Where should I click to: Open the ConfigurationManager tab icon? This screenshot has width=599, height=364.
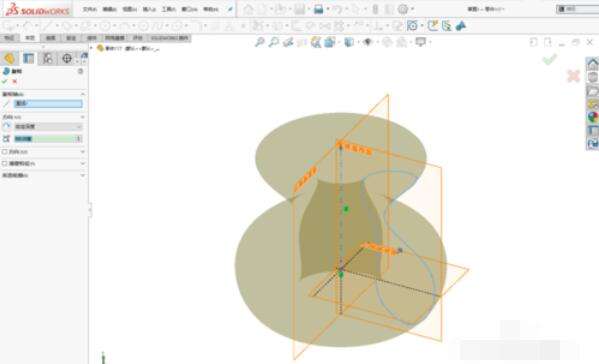pos(48,58)
